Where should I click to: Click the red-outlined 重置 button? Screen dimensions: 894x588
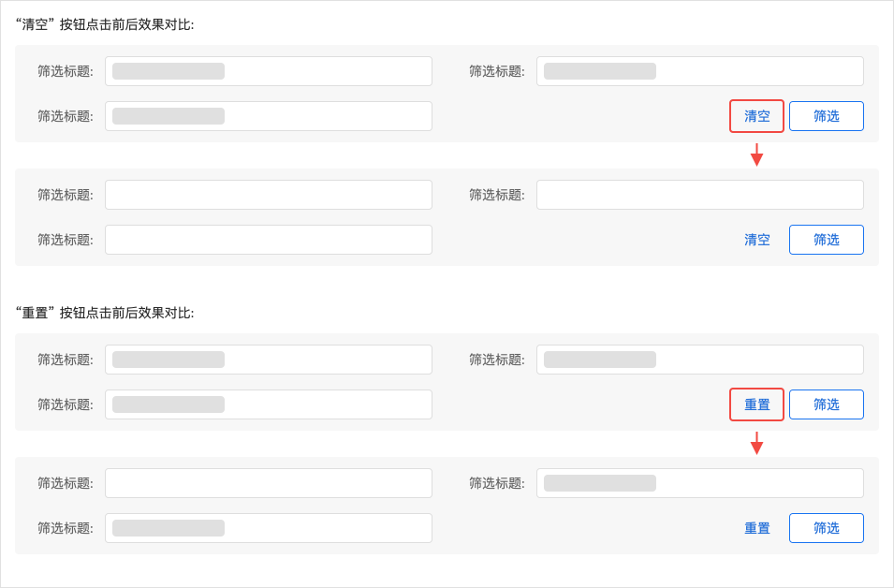756,404
